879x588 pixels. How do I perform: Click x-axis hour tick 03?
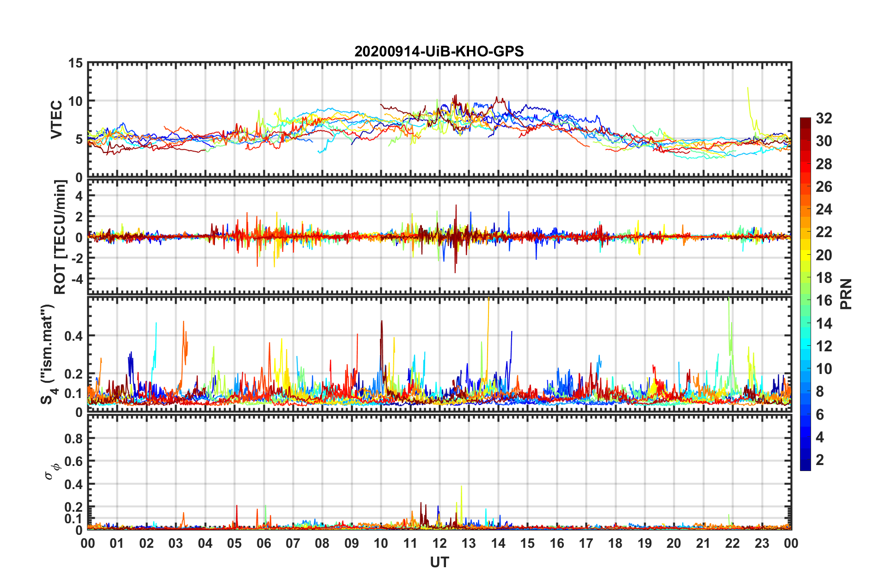pos(176,543)
